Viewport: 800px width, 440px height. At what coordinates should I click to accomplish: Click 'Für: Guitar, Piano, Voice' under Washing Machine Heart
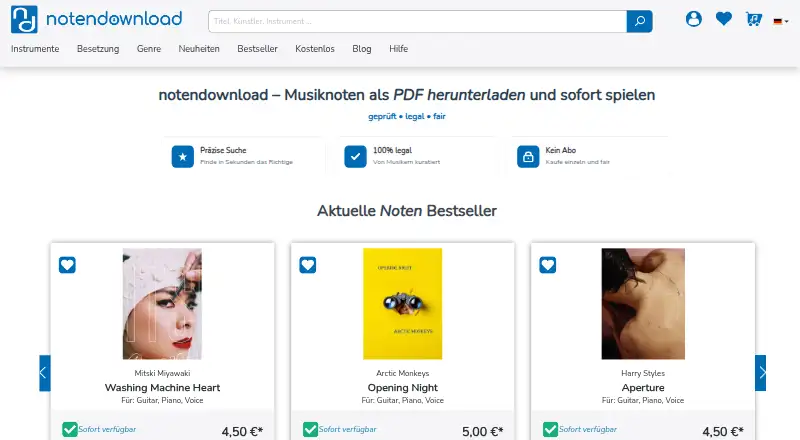point(162,400)
